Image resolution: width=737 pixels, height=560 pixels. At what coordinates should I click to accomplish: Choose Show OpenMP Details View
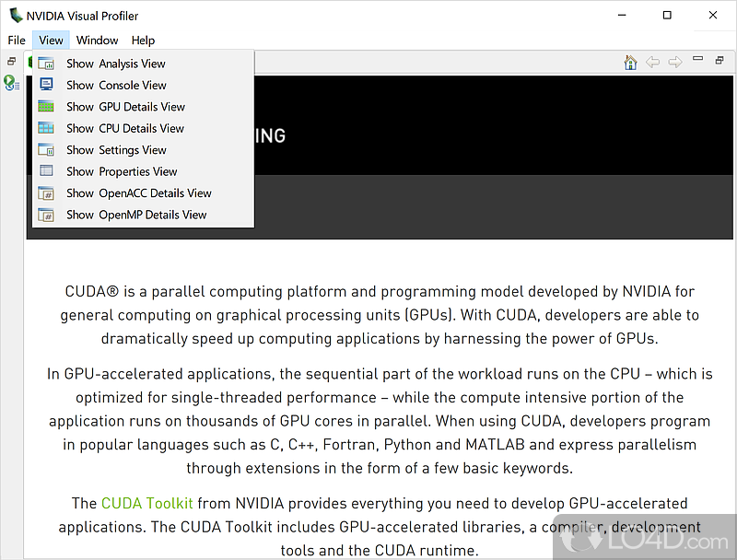tap(143, 215)
